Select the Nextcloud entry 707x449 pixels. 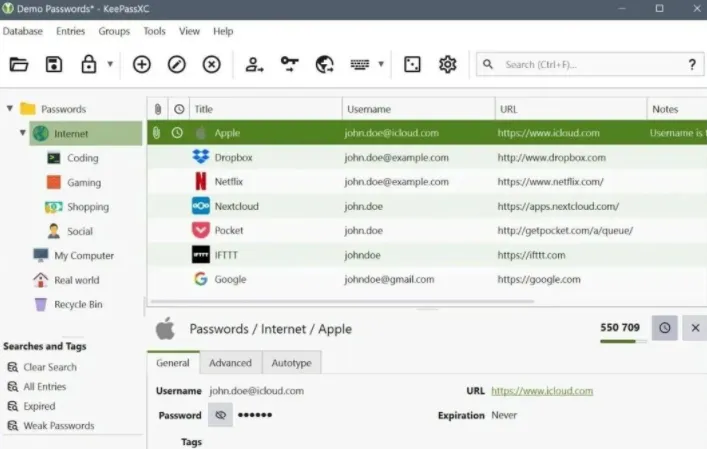427,206
